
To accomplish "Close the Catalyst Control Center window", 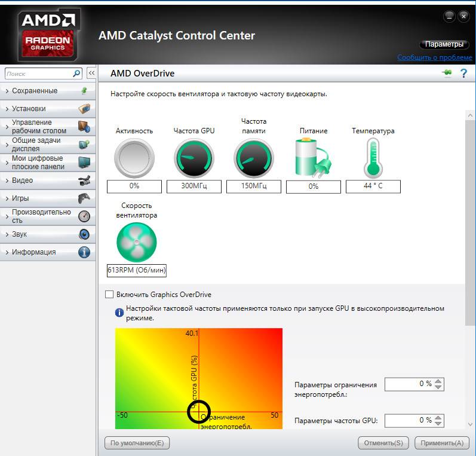I will [463, 16].
